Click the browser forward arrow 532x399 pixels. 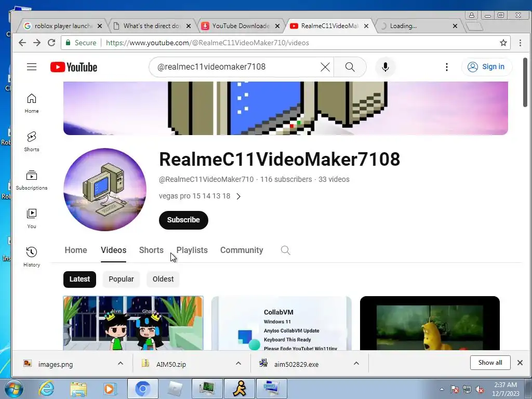(x=37, y=43)
